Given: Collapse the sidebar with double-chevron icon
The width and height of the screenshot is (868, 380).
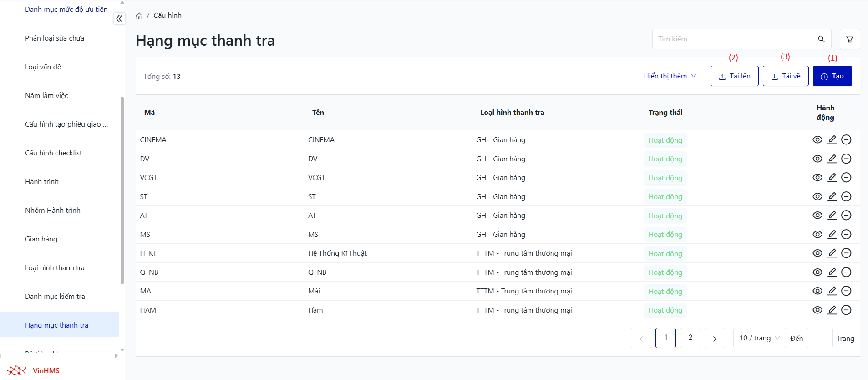Looking at the screenshot, I should 119,19.
